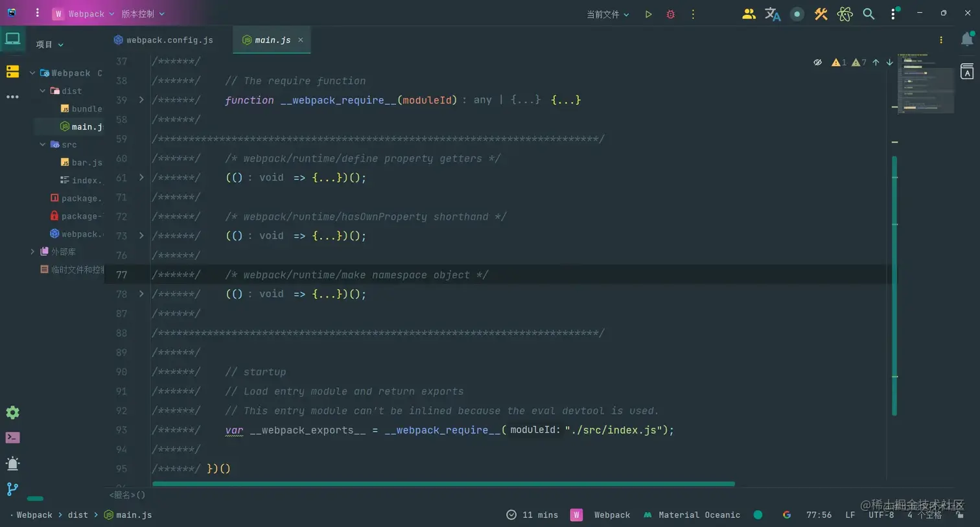
Task: Open the 当前文件 run configuration dropdown
Action: point(608,14)
